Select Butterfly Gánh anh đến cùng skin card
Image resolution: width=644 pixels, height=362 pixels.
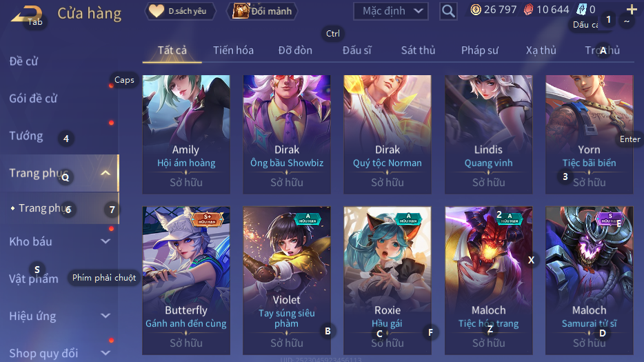[x=186, y=280]
